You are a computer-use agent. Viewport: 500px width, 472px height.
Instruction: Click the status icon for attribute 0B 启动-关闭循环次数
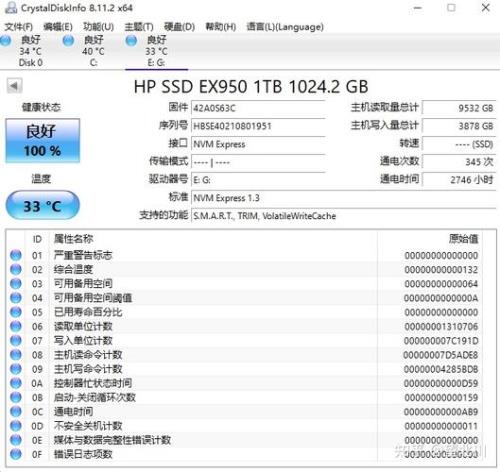point(16,397)
